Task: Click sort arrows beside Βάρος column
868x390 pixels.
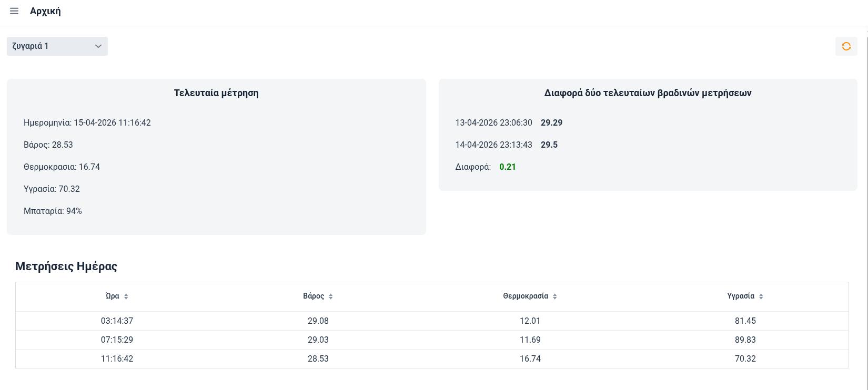Action: (331, 296)
